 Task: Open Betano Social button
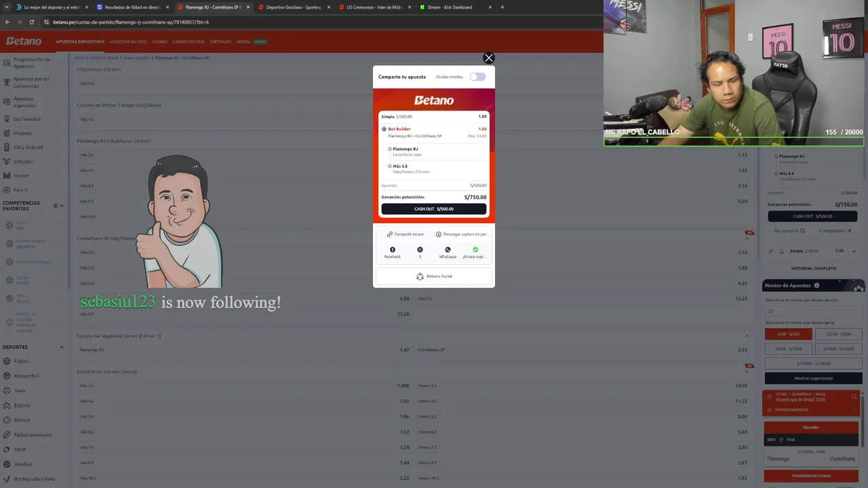point(434,277)
